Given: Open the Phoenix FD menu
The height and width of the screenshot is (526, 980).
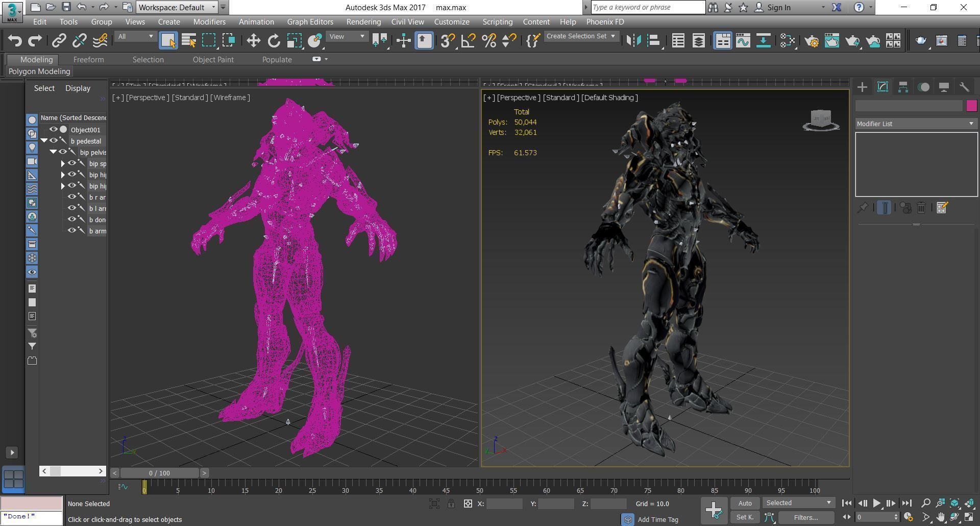Looking at the screenshot, I should point(605,22).
